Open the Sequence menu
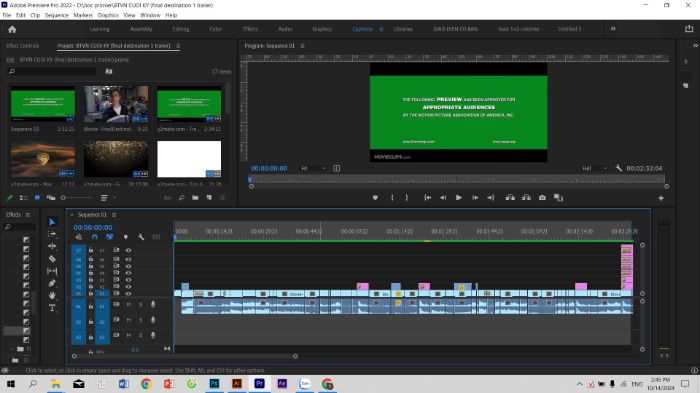 point(57,15)
